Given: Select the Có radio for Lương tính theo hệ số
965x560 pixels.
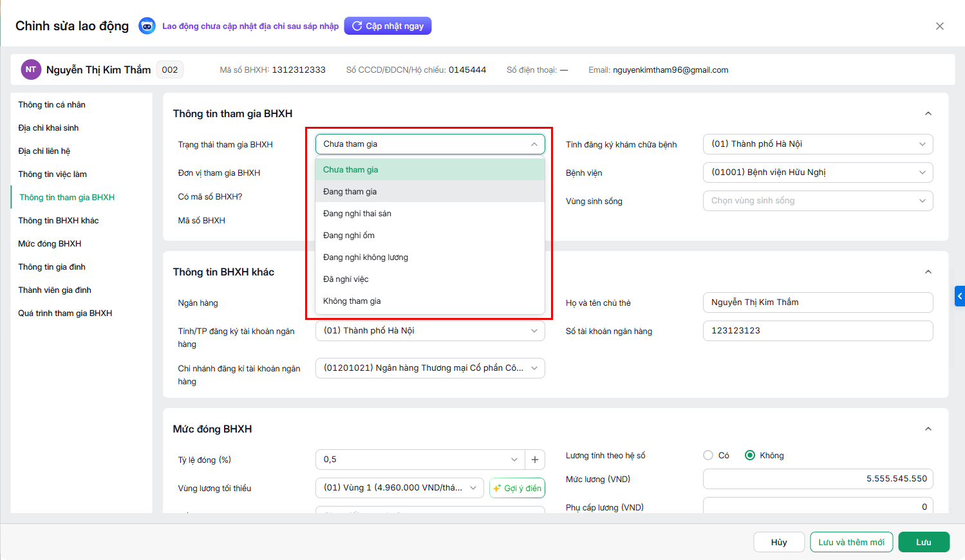Looking at the screenshot, I should [x=708, y=455].
